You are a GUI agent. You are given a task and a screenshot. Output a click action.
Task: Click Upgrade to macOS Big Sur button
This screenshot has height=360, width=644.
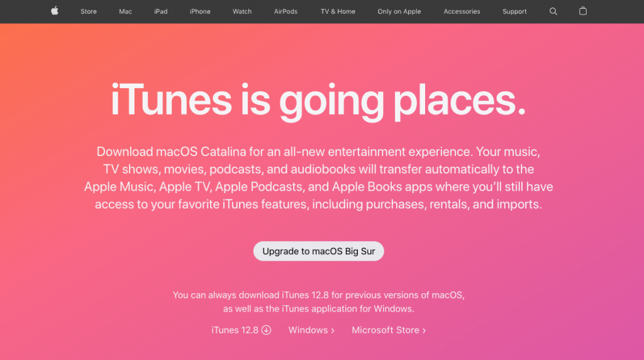coord(318,251)
